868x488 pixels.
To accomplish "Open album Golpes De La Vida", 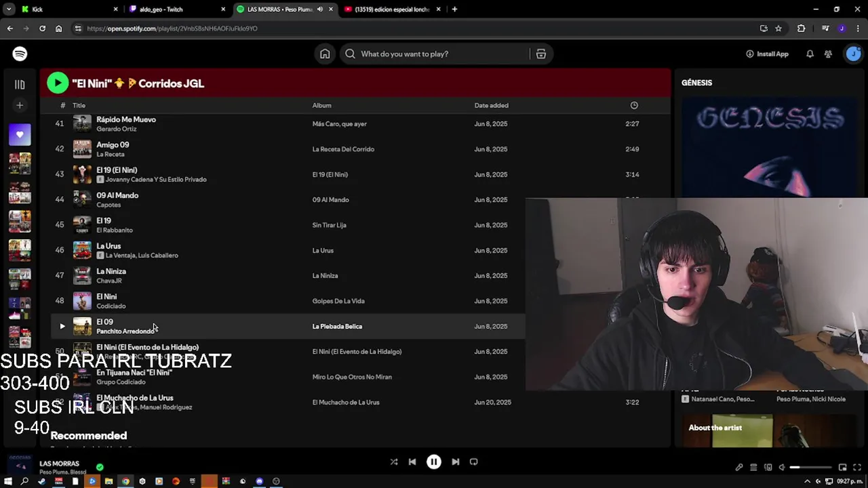I will (338, 301).
